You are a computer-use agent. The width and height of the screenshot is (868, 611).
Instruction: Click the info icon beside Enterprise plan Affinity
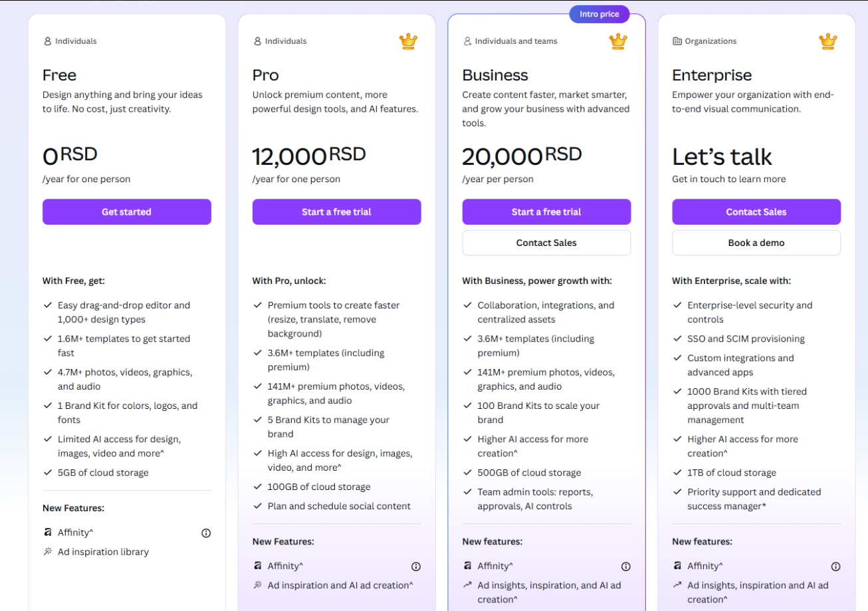click(x=835, y=566)
